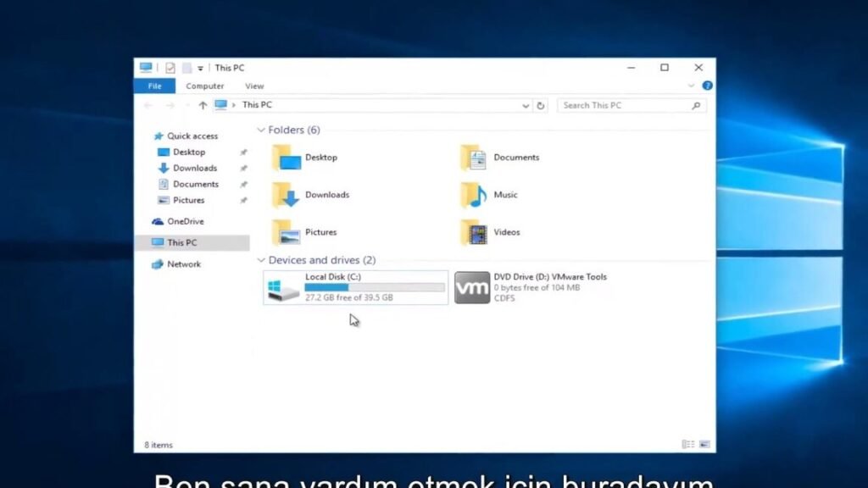Image resolution: width=868 pixels, height=488 pixels.
Task: Click the pin icon next to Desktop
Action: pyautogui.click(x=243, y=152)
